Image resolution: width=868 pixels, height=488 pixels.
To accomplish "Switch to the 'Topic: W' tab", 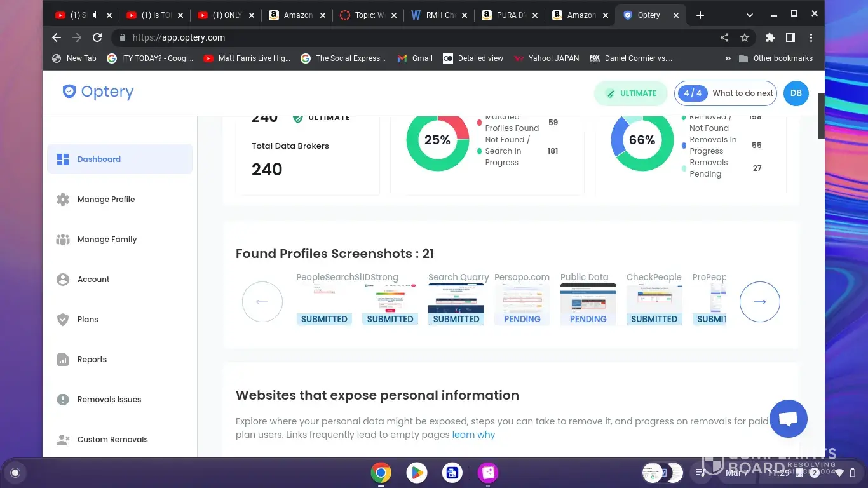I will (368, 15).
